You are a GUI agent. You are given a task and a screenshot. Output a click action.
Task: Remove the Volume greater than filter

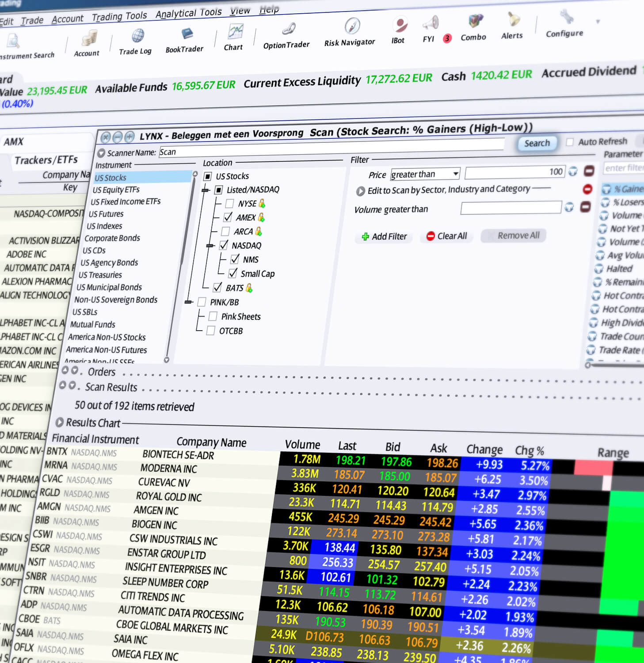pos(585,206)
